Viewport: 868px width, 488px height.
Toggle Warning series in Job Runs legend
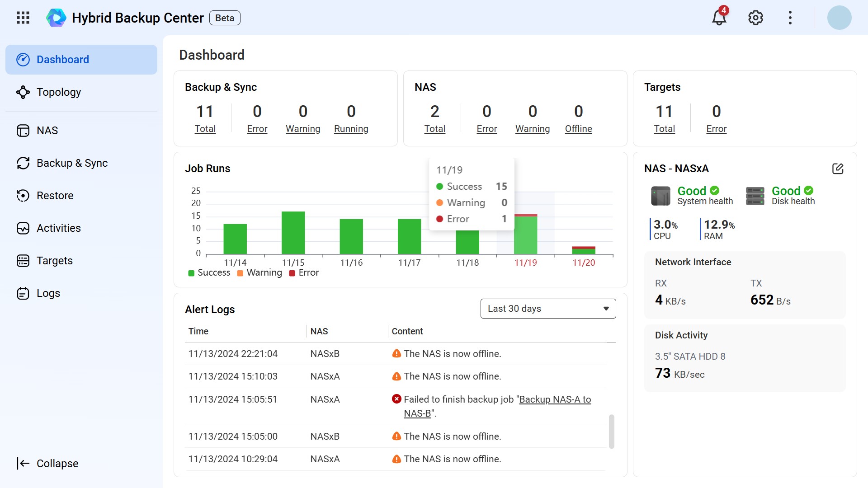(x=259, y=272)
